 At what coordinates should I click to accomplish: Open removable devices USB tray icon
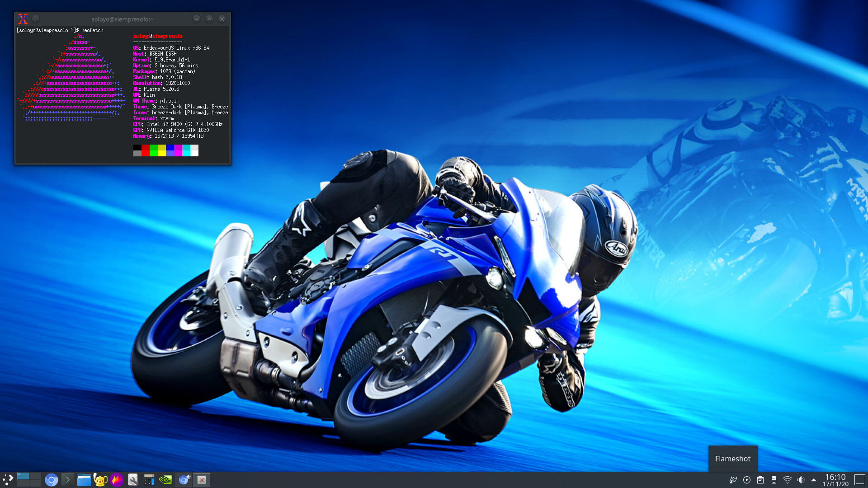point(774,480)
